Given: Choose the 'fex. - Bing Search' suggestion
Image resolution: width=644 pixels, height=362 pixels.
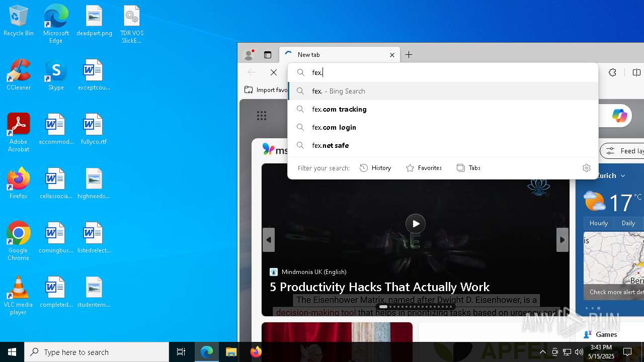Looking at the screenshot, I should [x=443, y=91].
